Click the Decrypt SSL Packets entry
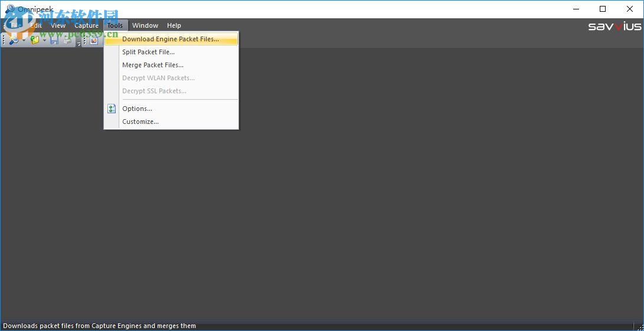 click(x=171, y=91)
